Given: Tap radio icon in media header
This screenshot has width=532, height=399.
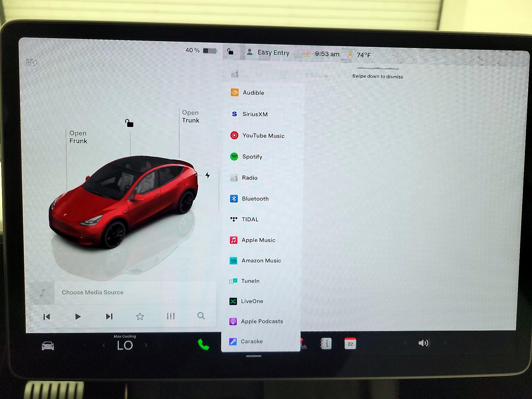Looking at the screenshot, I should 235,74.
